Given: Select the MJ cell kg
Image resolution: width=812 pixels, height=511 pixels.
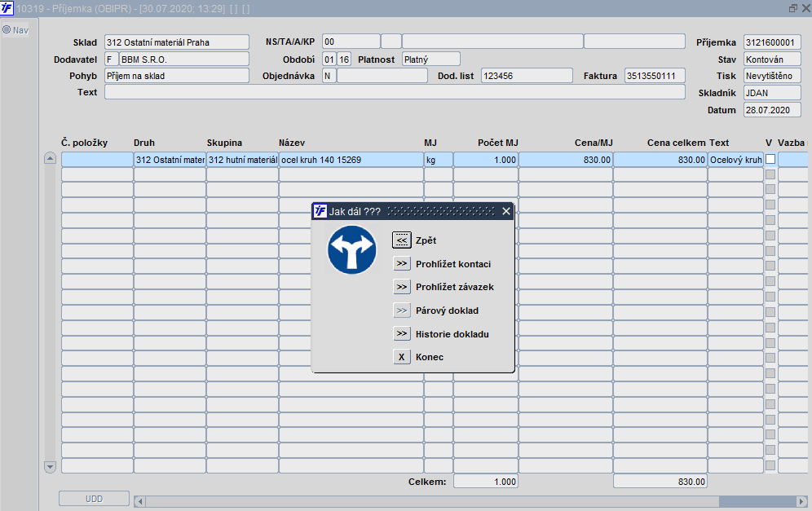Looking at the screenshot, I should pos(439,160).
